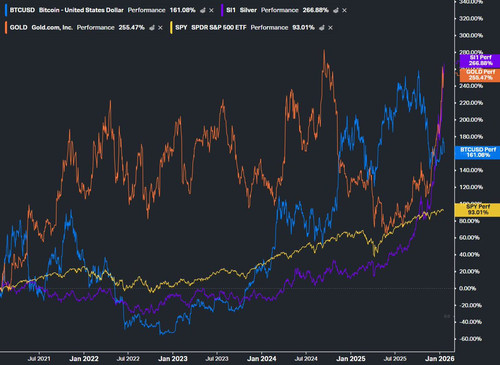Viewport: 500px width, 365px height.
Task: Click the orange GOLD color bar
Action: (6, 27)
